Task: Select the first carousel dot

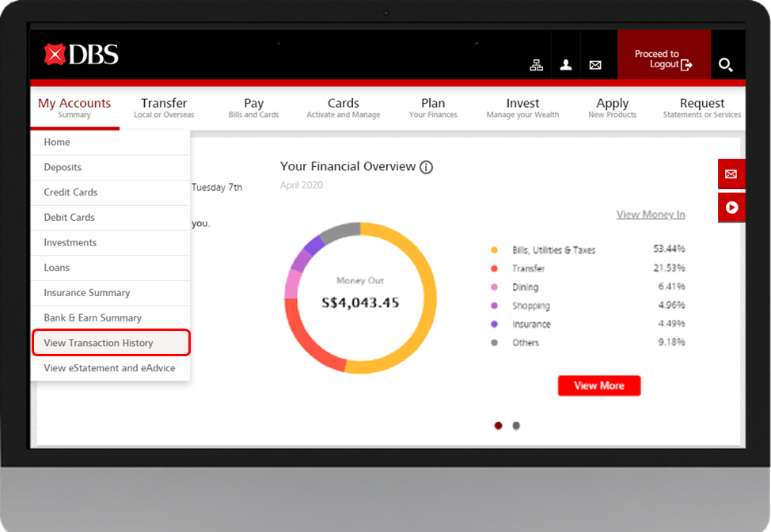Action: (x=498, y=425)
